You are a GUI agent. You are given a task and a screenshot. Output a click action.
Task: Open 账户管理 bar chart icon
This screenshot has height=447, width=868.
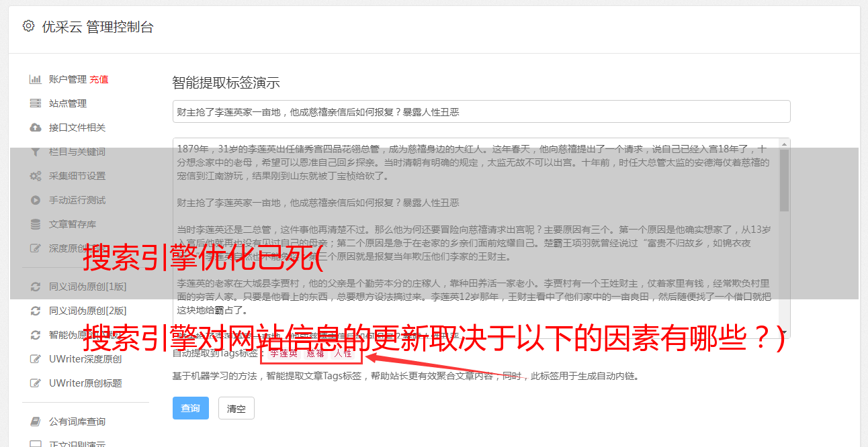point(36,79)
